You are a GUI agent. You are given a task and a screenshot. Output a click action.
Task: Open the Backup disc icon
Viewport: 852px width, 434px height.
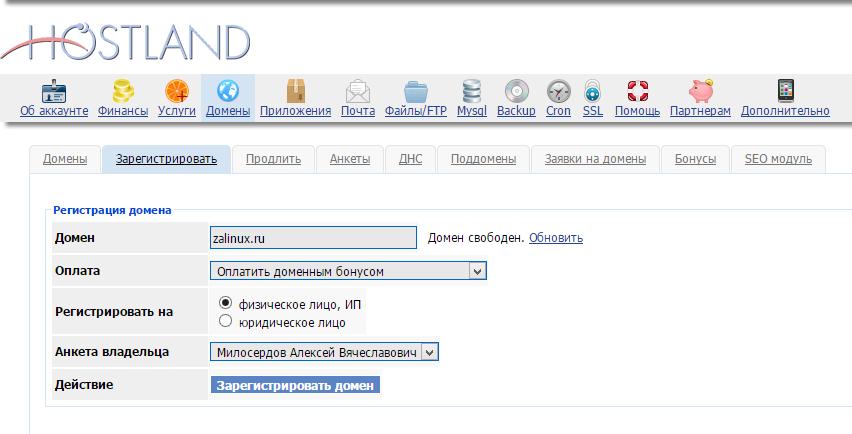pos(516,91)
